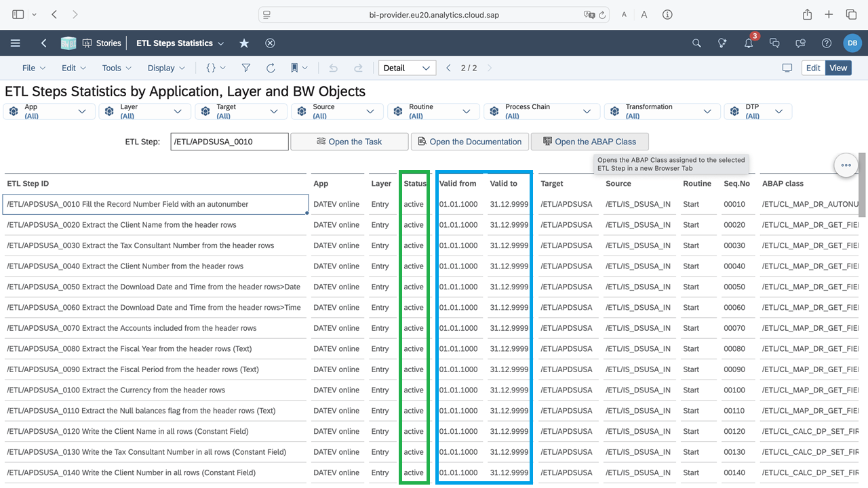Click the filter funnel icon in toolbar
The width and height of the screenshot is (868, 488).
246,68
